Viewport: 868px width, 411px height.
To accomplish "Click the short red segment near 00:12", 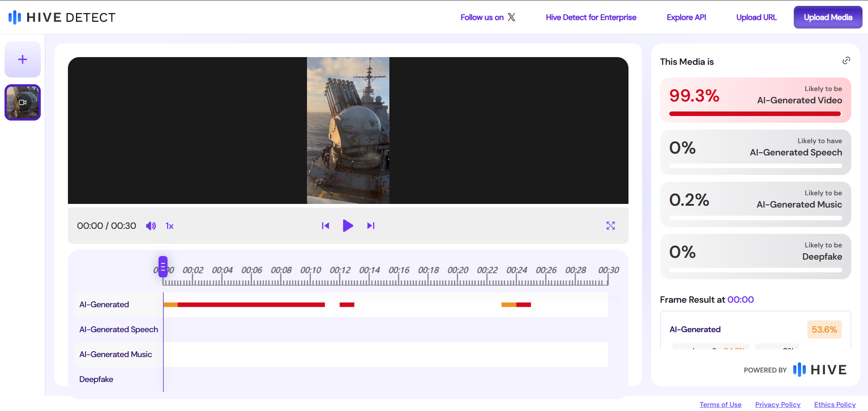I will click(x=347, y=305).
